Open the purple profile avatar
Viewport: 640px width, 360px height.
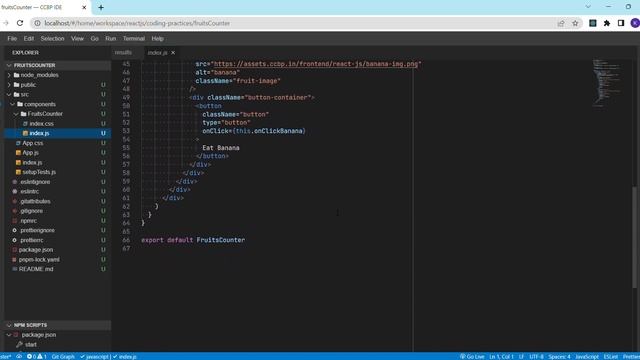(635, 23)
